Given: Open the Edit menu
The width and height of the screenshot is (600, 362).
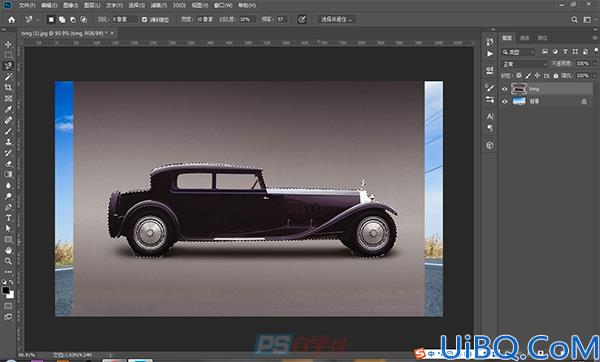Looking at the screenshot, I should click(49, 5).
